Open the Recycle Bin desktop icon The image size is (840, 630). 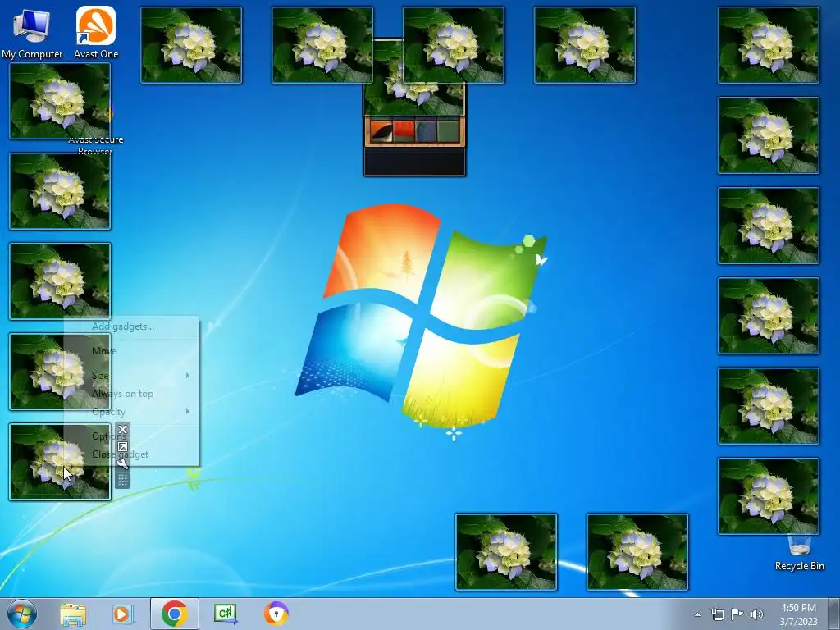point(799,554)
